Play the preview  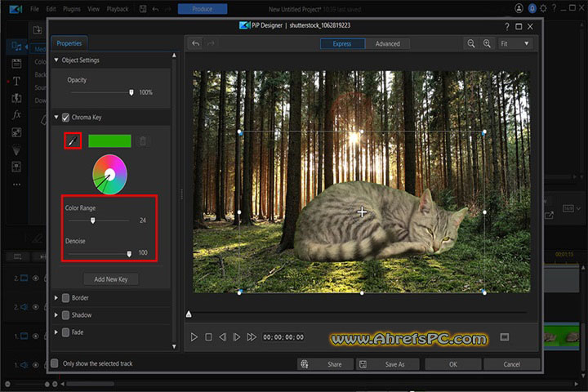click(x=194, y=336)
